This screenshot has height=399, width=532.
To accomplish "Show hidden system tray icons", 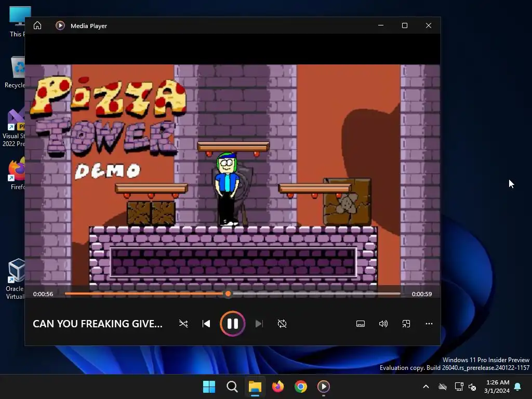I will tap(426, 387).
